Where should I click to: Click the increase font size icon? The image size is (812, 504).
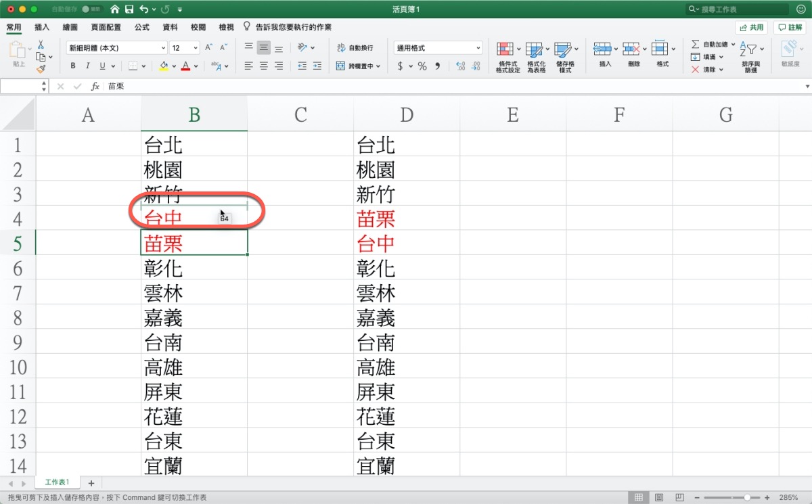tap(208, 47)
